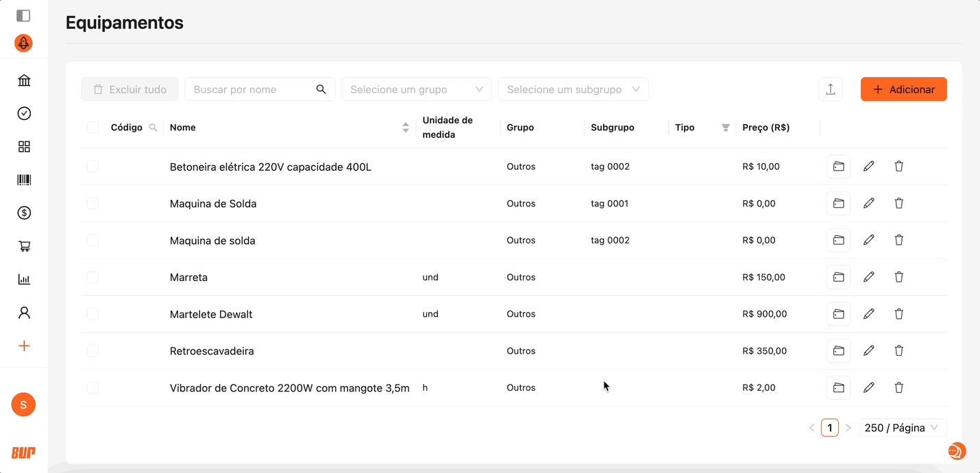Open the 250 / Página page size dropdown

pyautogui.click(x=902, y=428)
